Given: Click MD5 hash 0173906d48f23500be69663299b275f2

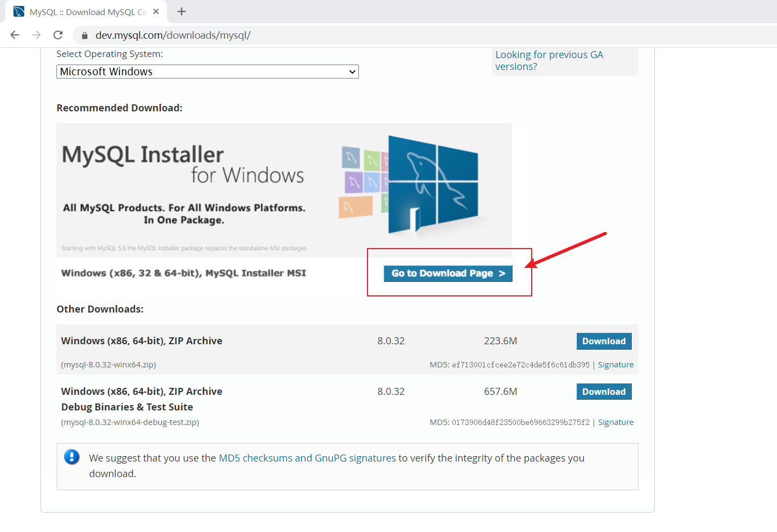Looking at the screenshot, I should pos(520,422).
